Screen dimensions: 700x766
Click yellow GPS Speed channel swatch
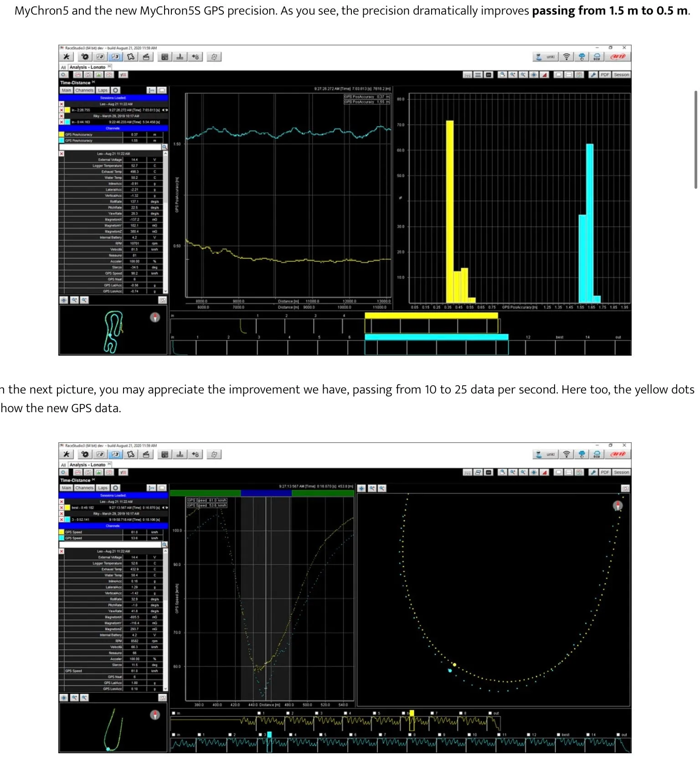[x=62, y=532]
